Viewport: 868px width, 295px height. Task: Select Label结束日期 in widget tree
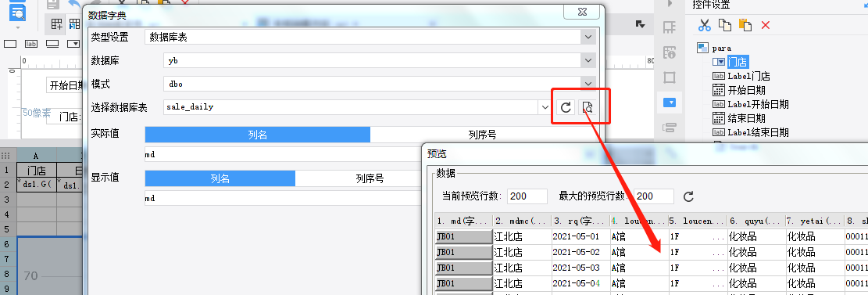tap(758, 132)
